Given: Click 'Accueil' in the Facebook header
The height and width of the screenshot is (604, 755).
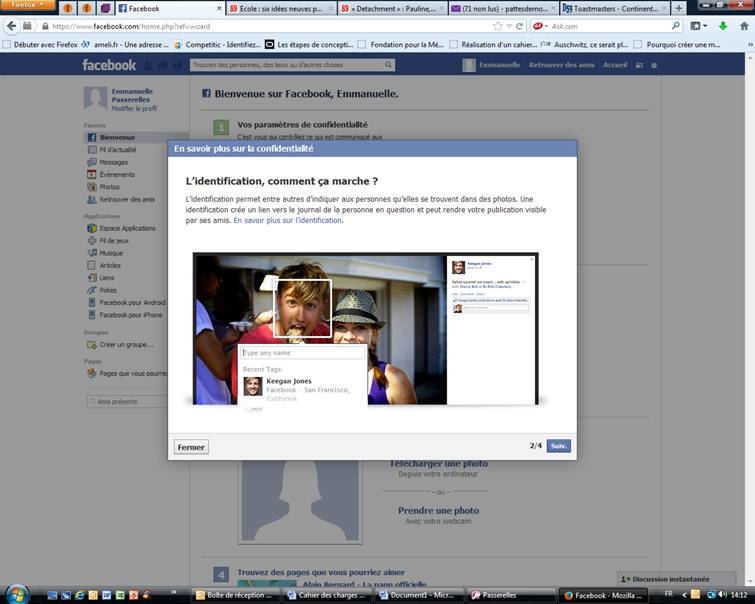Looking at the screenshot, I should coord(615,65).
